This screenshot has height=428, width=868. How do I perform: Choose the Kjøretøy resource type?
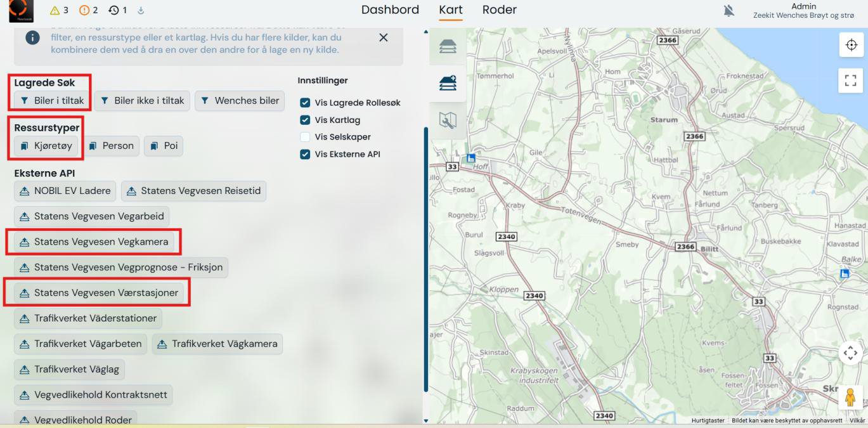[46, 146]
